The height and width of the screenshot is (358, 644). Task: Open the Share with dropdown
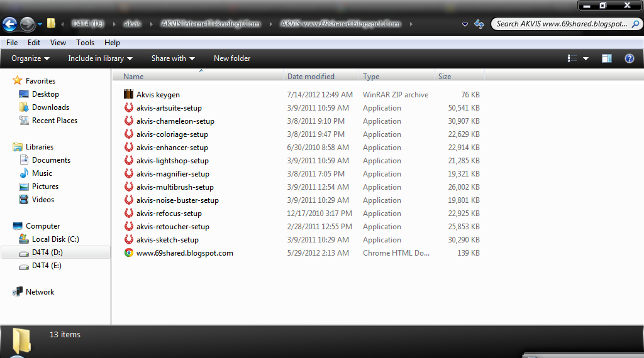coord(173,58)
